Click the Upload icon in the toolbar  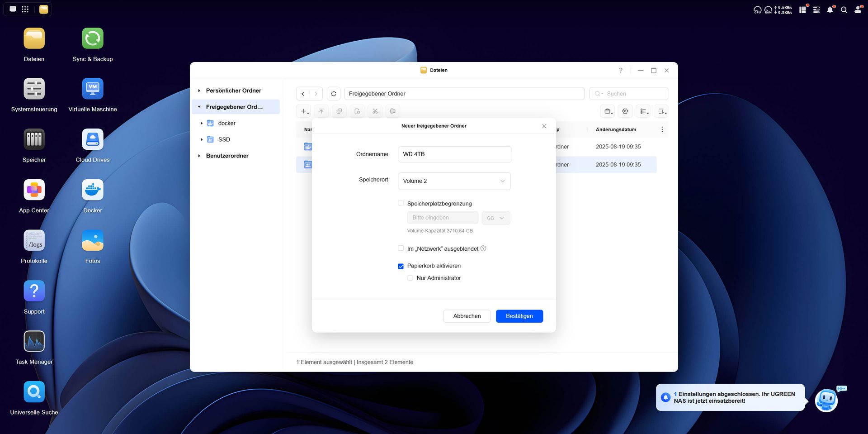[321, 111]
